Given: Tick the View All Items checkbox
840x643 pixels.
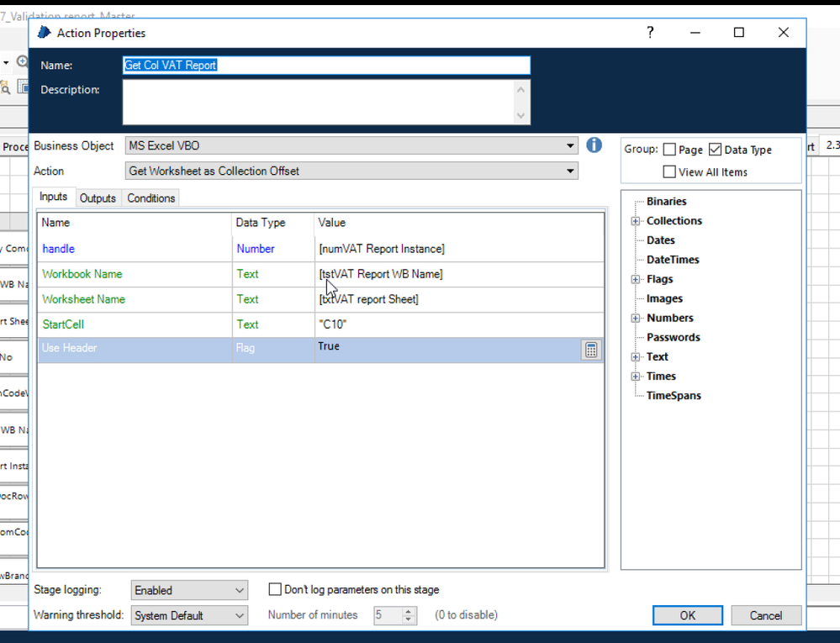Looking at the screenshot, I should point(669,171).
